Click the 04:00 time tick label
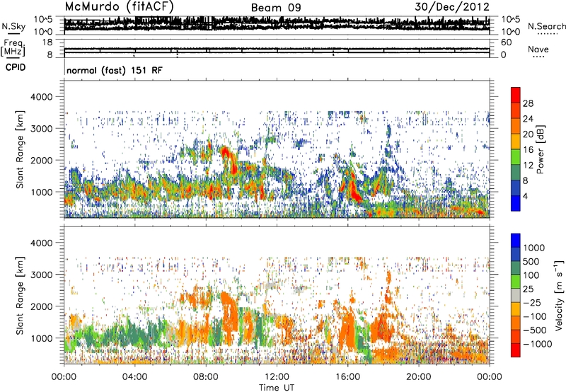The image size is (566, 392). point(134,377)
